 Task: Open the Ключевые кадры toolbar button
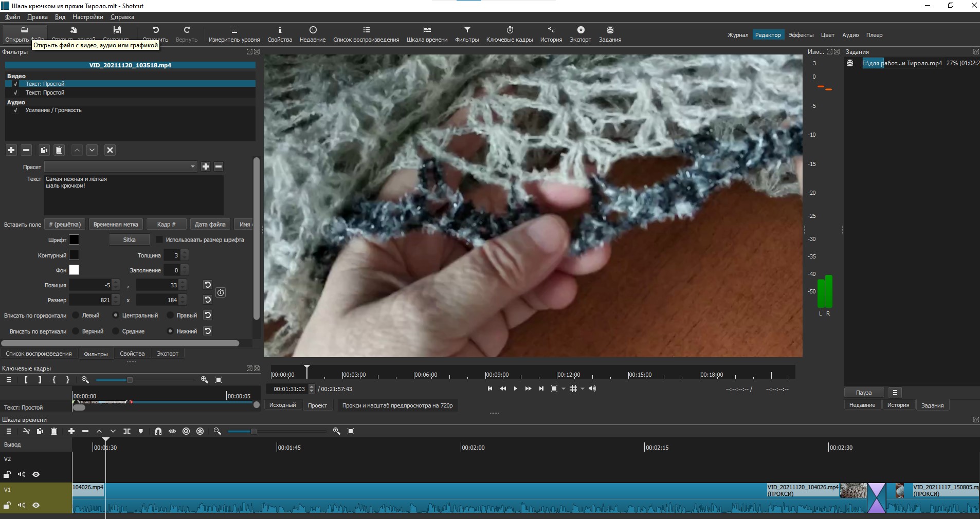click(509, 34)
